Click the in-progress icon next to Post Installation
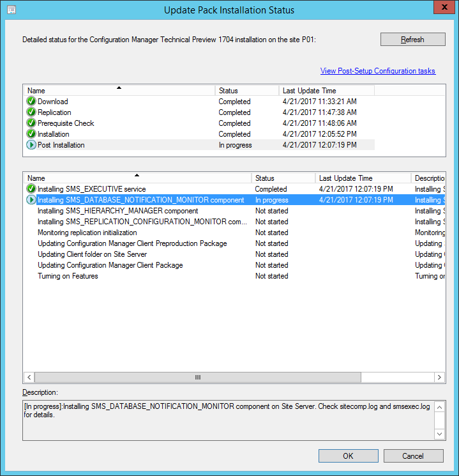459x476 pixels. (x=31, y=145)
